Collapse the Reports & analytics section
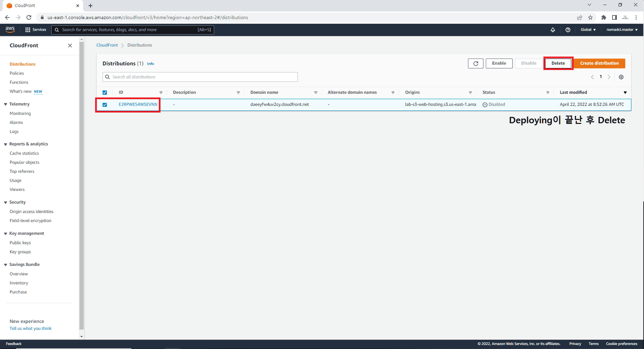Screen dimensions: 644x349 point(7,144)
